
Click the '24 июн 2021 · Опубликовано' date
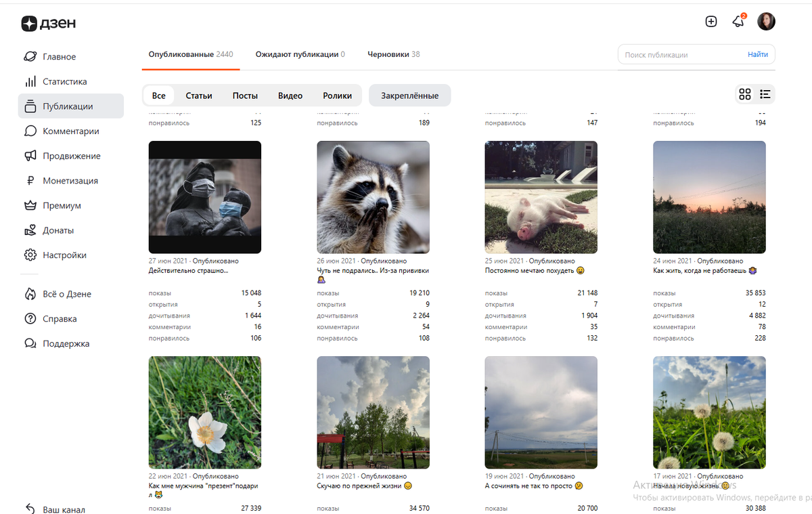[x=698, y=261]
